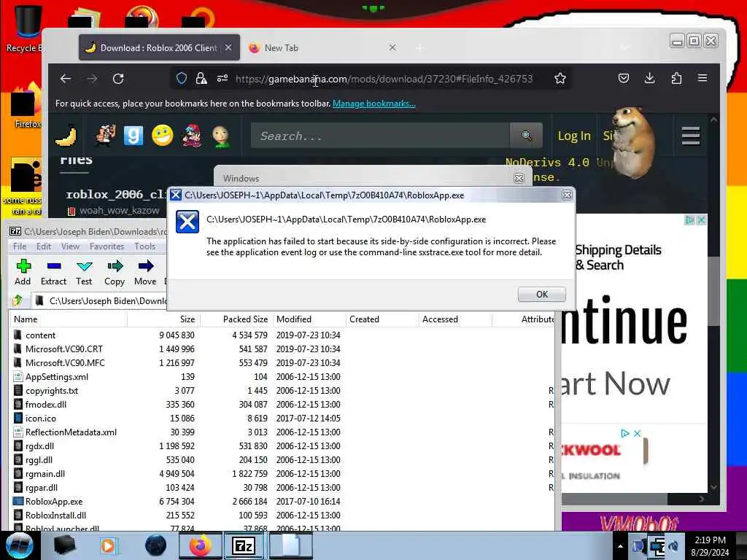Click the Manage bookmarks link
The height and width of the screenshot is (560, 747).
374,104
